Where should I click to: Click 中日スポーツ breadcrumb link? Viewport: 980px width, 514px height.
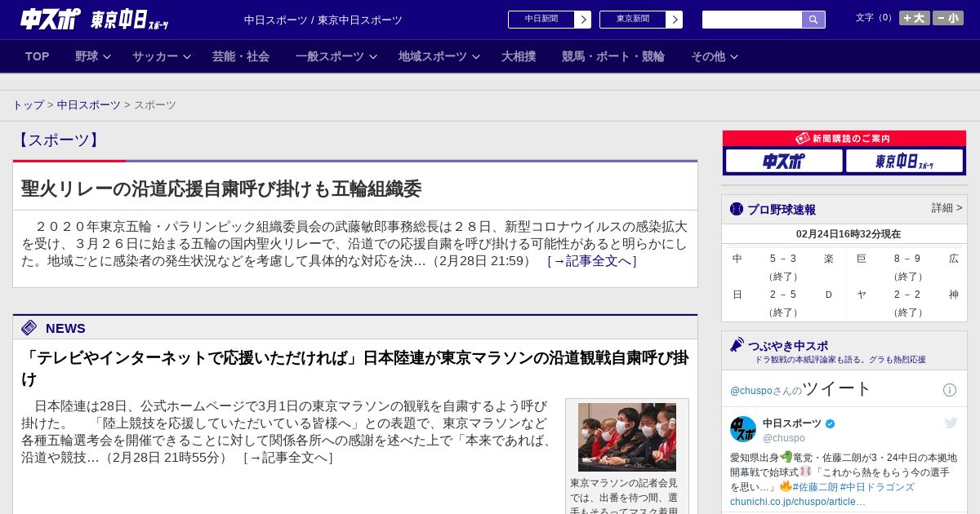[x=89, y=105]
